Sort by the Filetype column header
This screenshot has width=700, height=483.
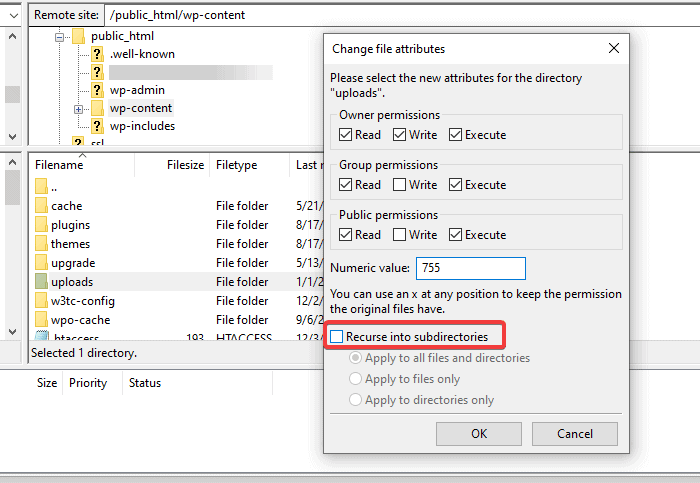(x=236, y=165)
